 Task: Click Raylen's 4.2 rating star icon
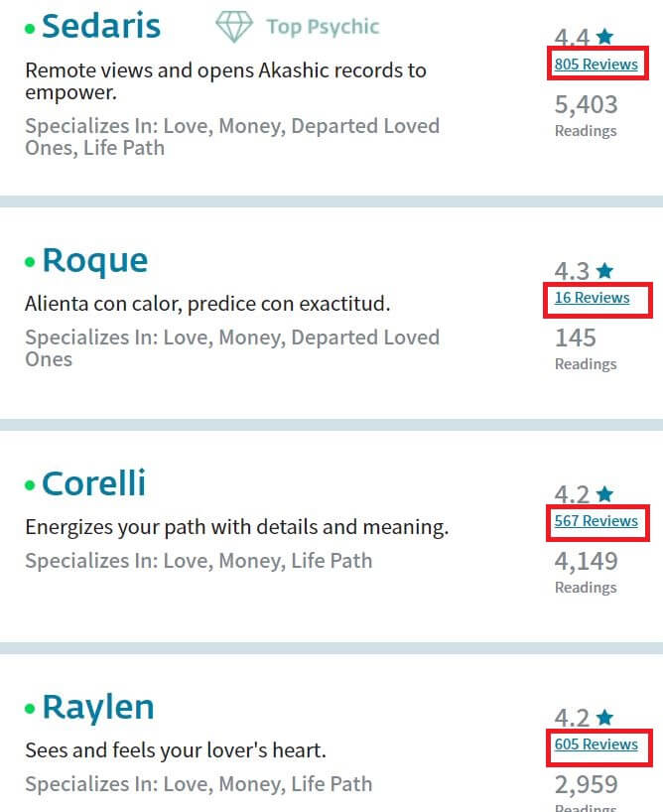[x=604, y=718]
